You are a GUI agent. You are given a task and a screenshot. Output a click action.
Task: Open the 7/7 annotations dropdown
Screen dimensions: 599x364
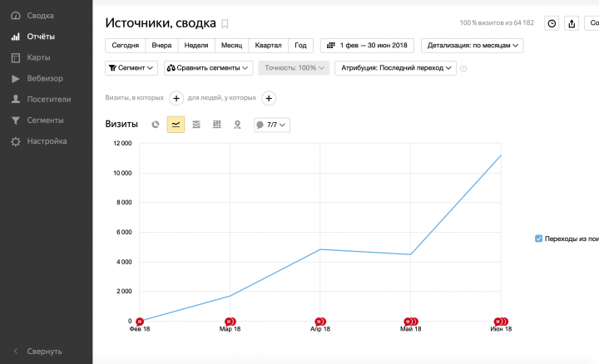272,125
